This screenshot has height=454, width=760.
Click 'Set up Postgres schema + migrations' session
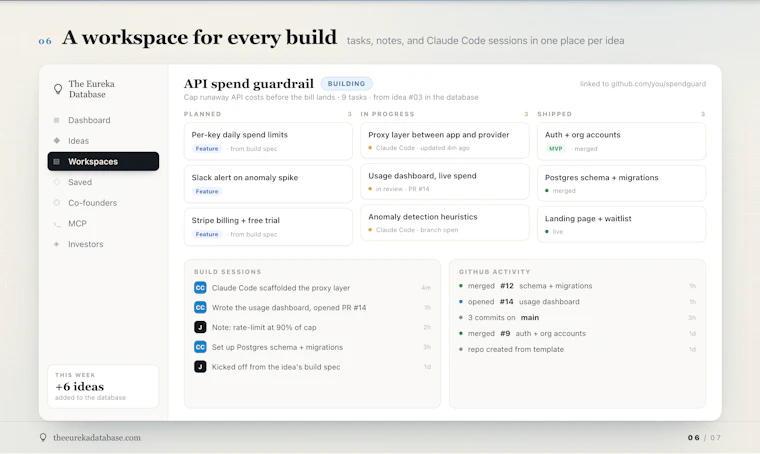tap(312, 347)
